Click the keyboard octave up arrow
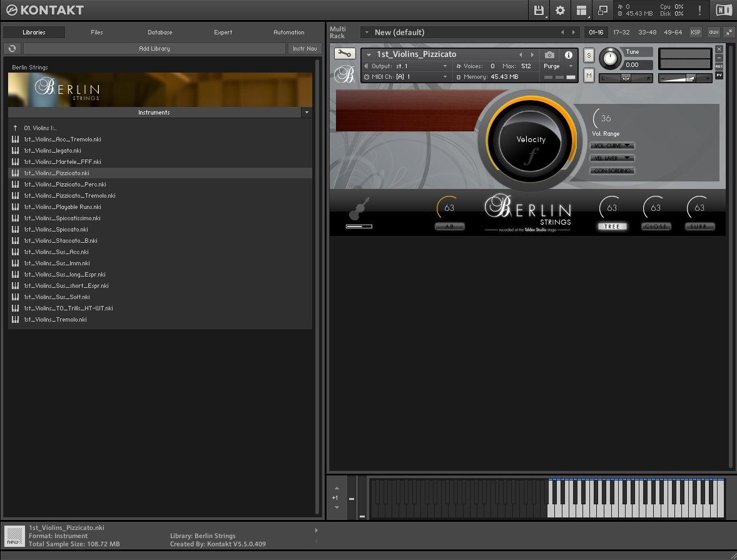Viewport: 737px width, 560px height. pos(337,489)
